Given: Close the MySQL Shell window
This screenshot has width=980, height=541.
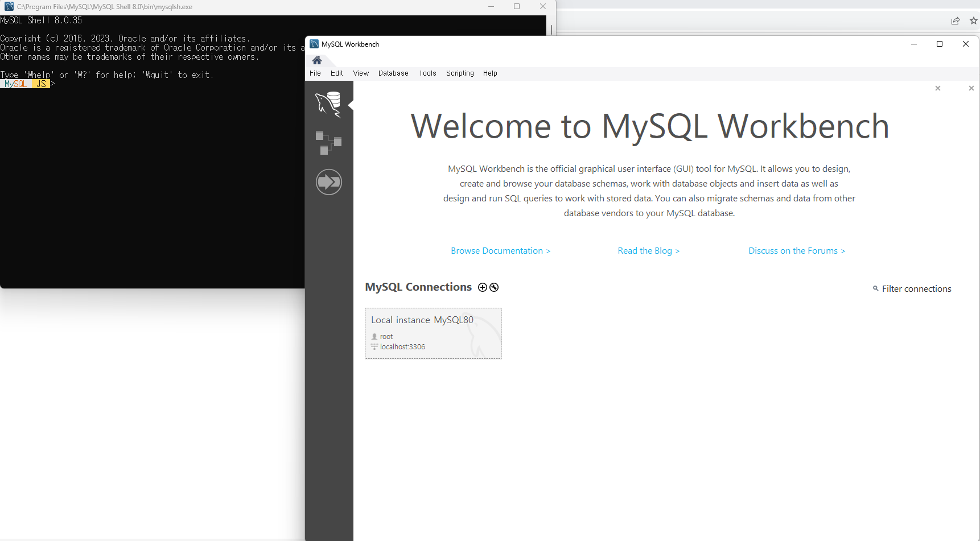Looking at the screenshot, I should (x=543, y=6).
